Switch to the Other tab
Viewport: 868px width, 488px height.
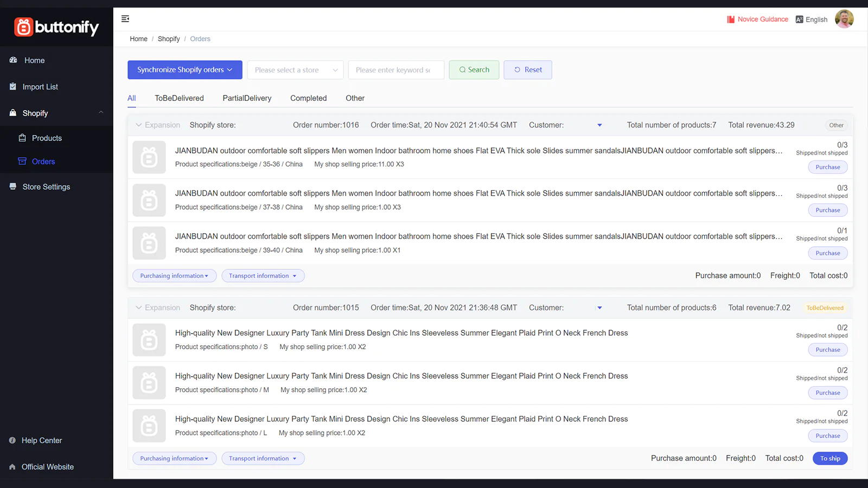[355, 98]
